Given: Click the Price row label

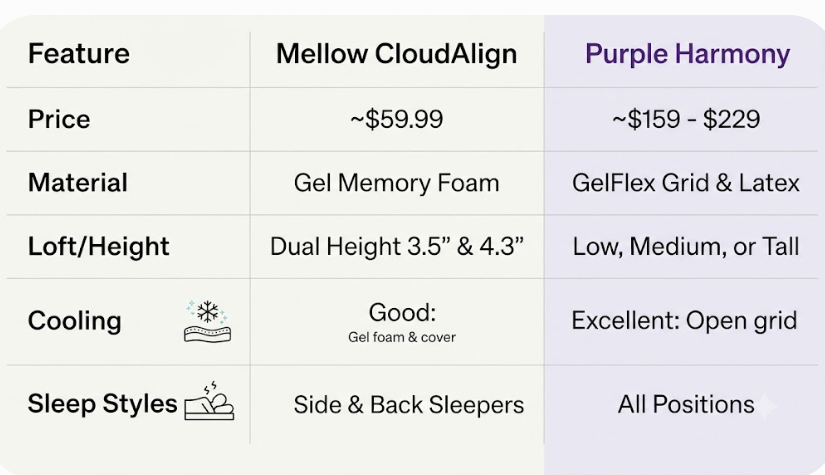Looking at the screenshot, I should coord(59,119).
